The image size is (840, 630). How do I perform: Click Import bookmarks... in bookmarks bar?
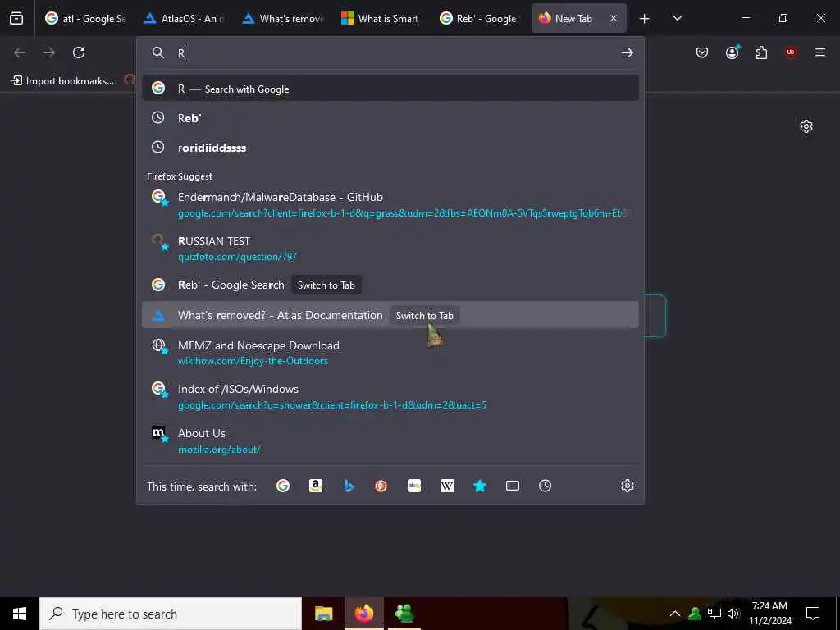(62, 81)
